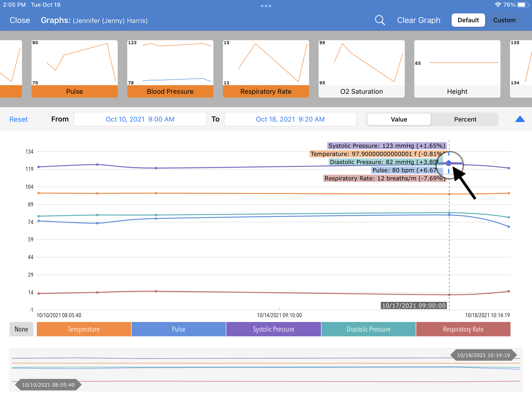Tap the last systolic data point on 10/18
Screen dimensions: 532x399
(x=508, y=168)
